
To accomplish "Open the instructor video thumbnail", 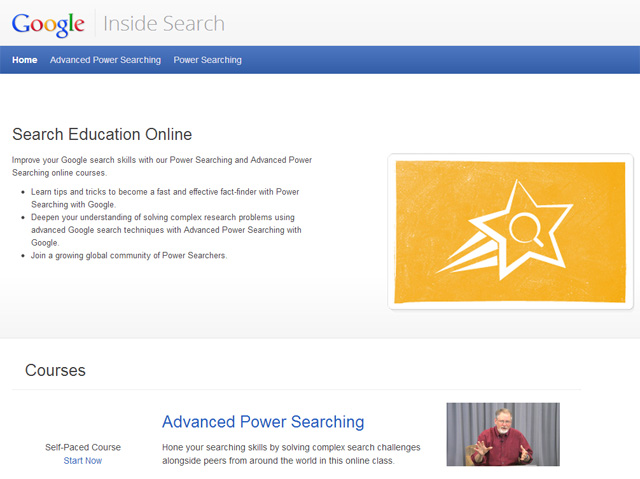I will click(503, 434).
